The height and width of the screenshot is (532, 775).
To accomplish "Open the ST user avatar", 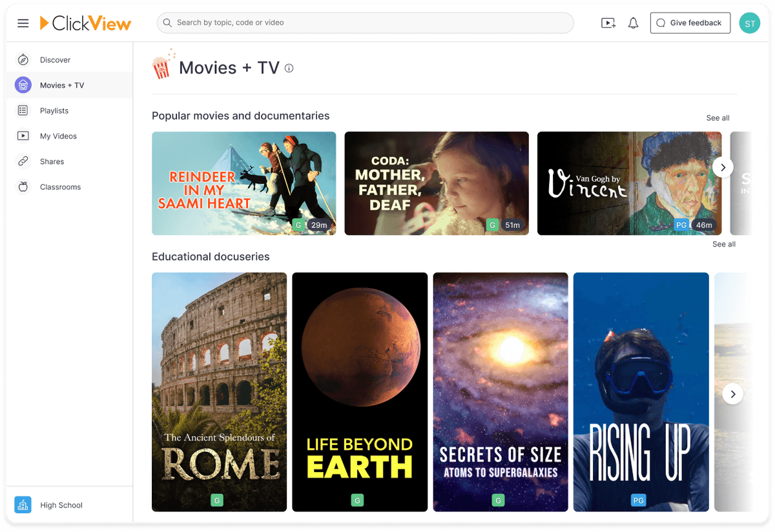I will (749, 23).
